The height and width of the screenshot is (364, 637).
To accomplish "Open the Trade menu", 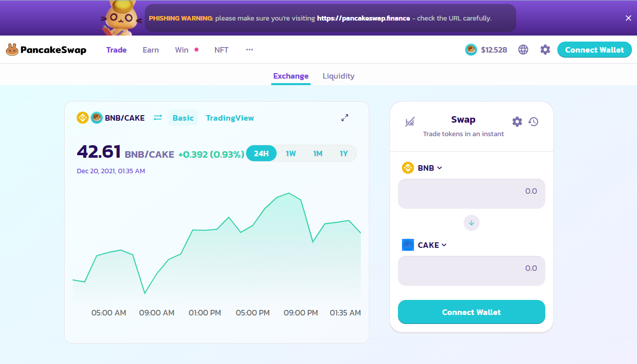I will [x=116, y=50].
